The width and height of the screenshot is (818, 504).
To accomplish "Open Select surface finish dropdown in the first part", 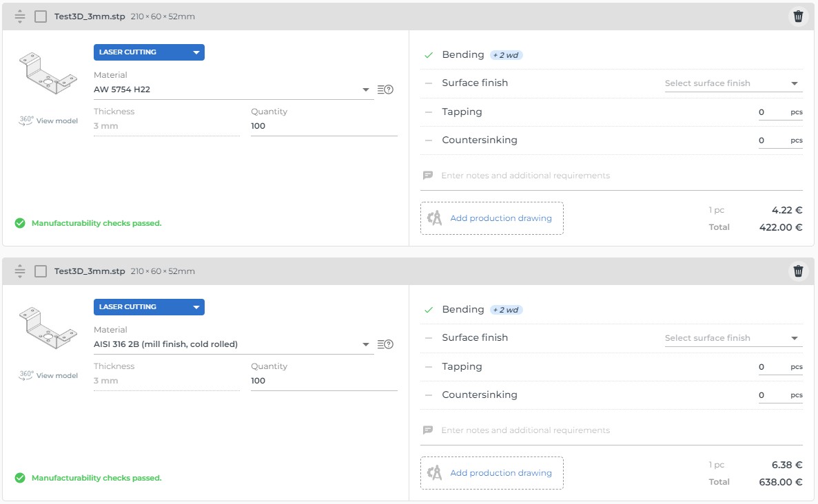I will point(733,83).
